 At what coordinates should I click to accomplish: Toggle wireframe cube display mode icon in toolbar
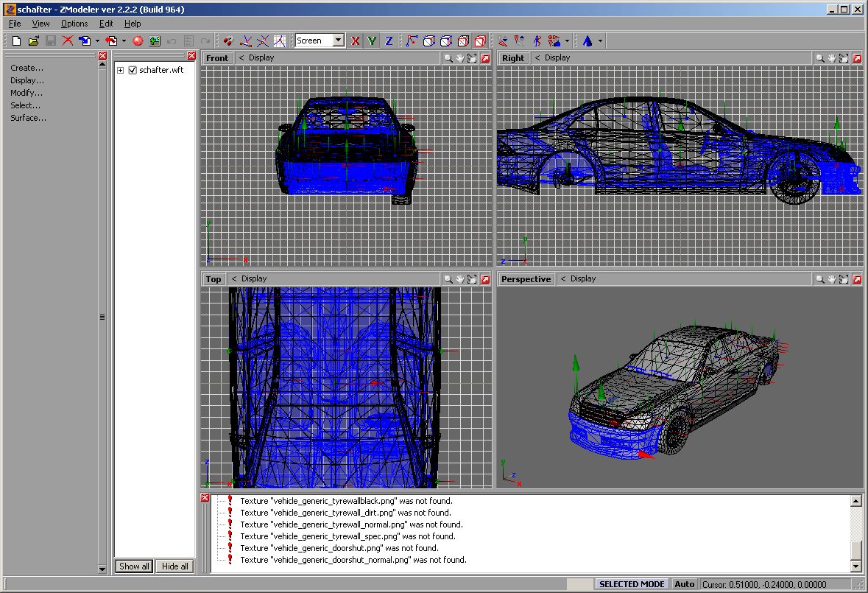point(428,41)
